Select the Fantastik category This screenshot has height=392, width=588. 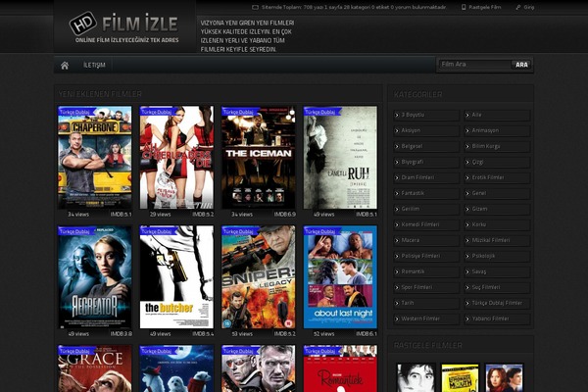426,194
